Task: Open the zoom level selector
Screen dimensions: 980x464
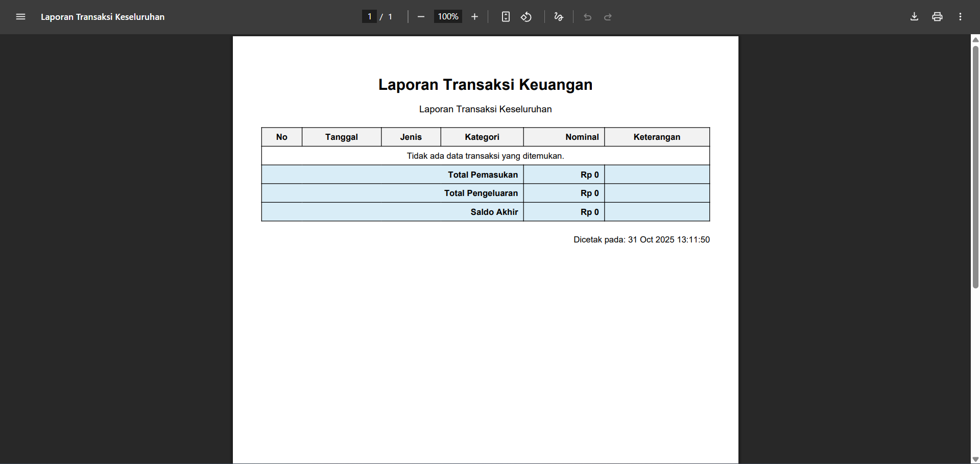Action: click(447, 16)
